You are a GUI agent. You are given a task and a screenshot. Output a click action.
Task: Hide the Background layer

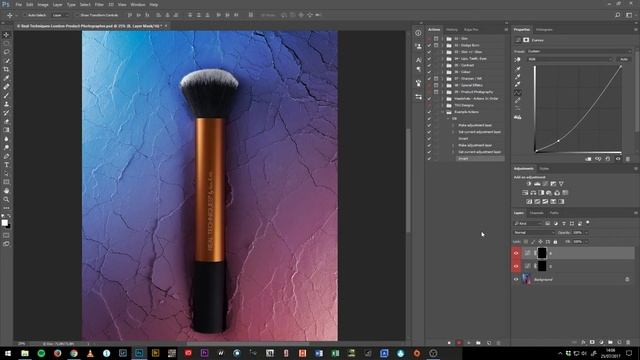click(516, 280)
